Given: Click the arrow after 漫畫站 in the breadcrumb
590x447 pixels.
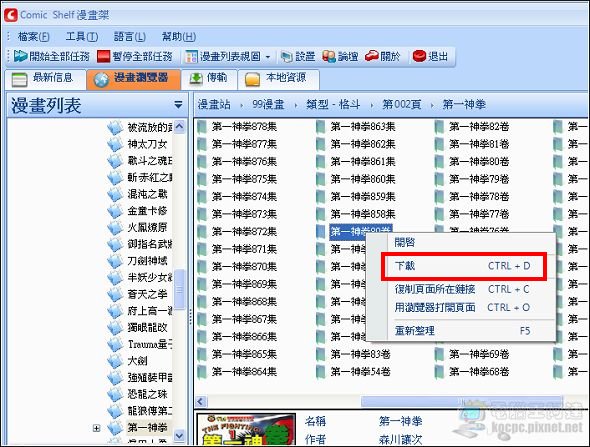Looking at the screenshot, I should [241, 105].
